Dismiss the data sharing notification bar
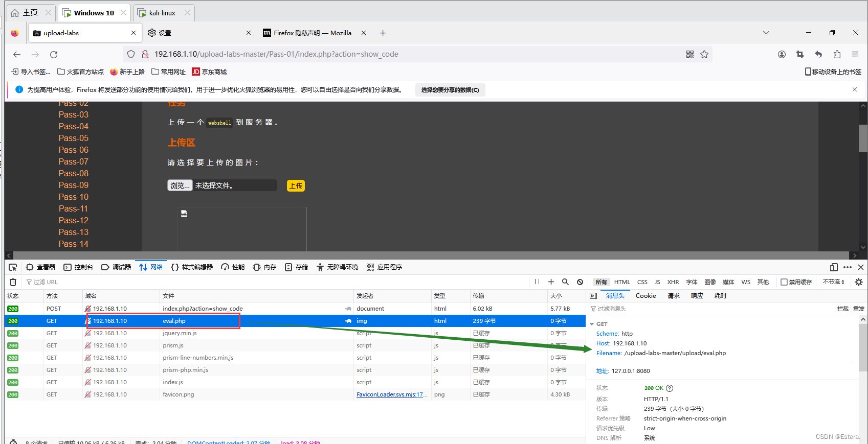The image size is (868, 444). (855, 89)
